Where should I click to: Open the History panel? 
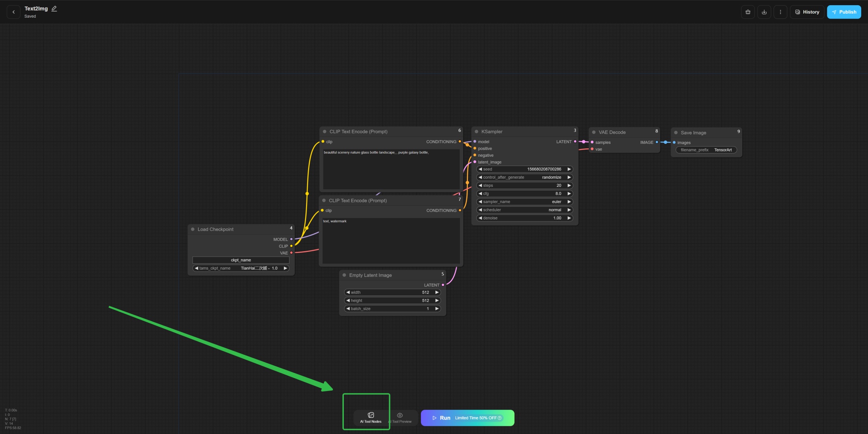click(807, 12)
